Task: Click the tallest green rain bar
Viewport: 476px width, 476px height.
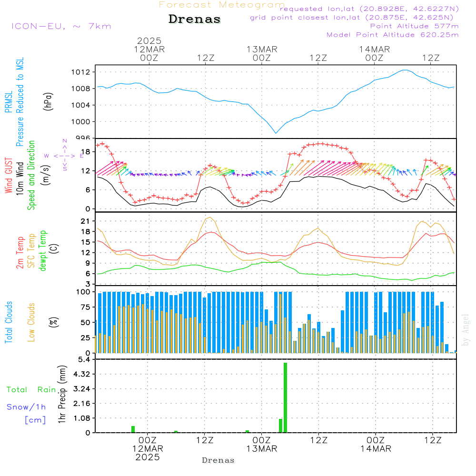Action: [x=285, y=397]
